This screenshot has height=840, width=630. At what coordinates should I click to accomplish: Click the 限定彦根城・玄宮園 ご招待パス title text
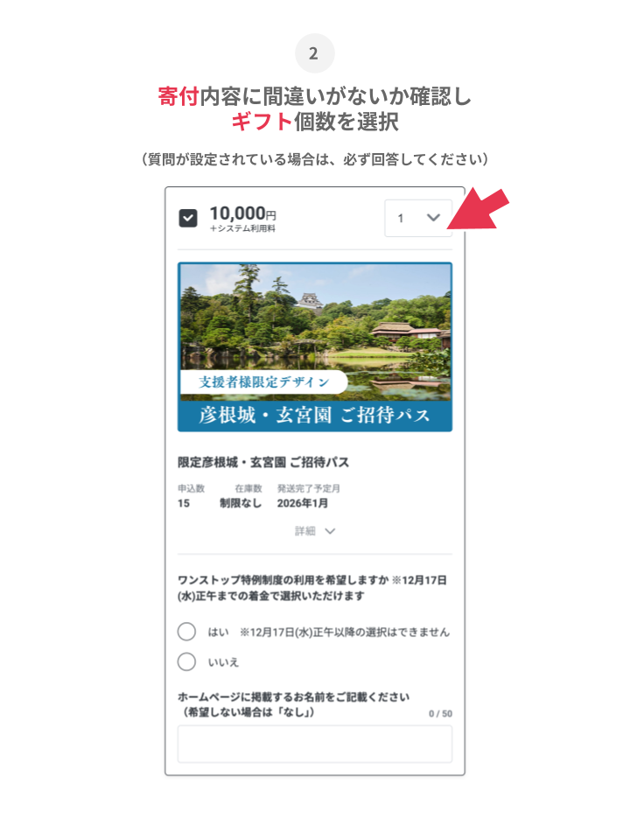tap(263, 462)
